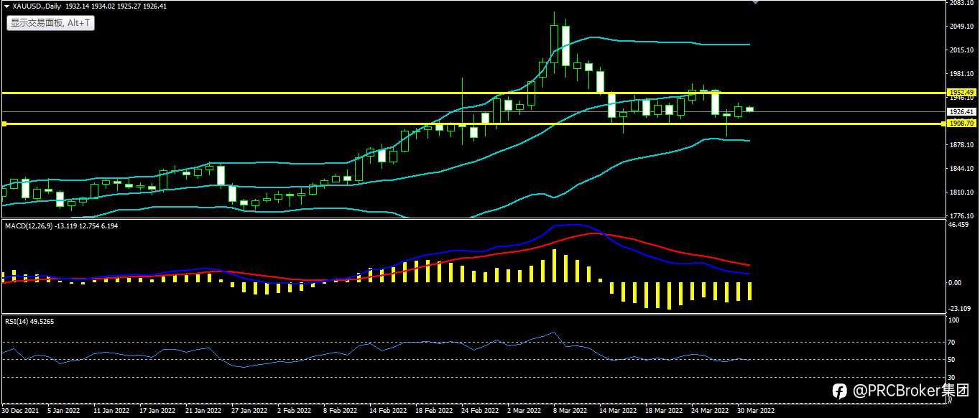Screen dimensions: 980x418
Task: Click the 14 Feb 2022 date label
Action: pos(387,411)
